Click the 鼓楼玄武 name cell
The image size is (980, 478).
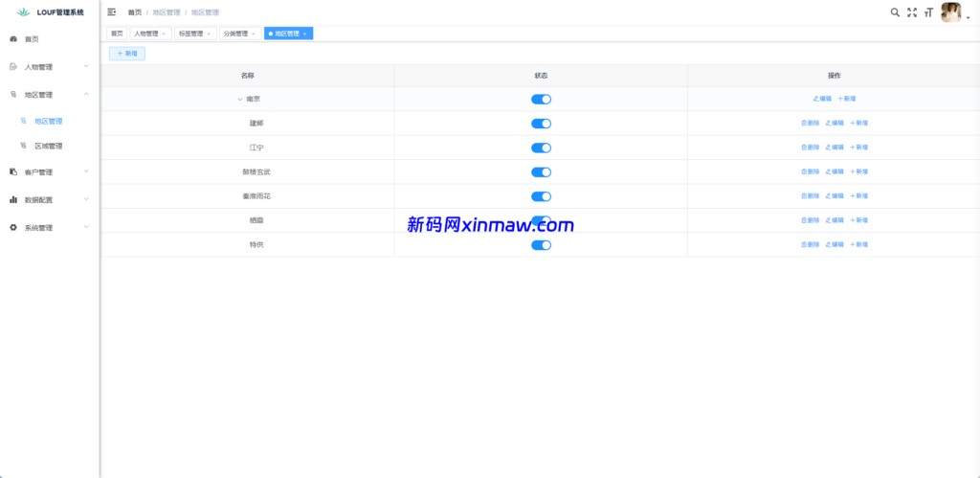point(248,172)
